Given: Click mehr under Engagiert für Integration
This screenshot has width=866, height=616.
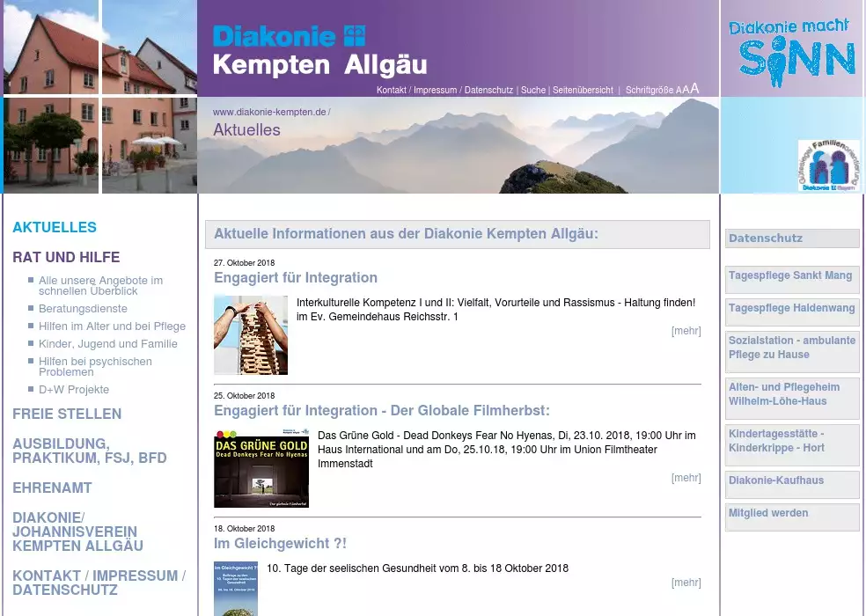Looking at the screenshot, I should pyautogui.click(x=686, y=331).
